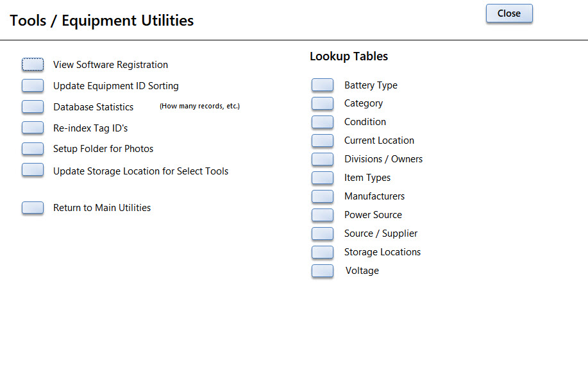The image size is (588, 390).
Task: Click the button beside Condition
Action: (x=323, y=123)
